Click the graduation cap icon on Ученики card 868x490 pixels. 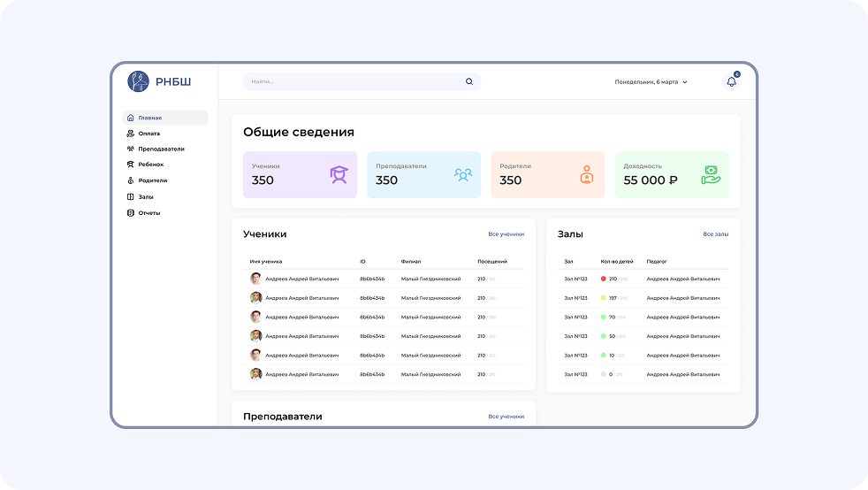(x=339, y=174)
